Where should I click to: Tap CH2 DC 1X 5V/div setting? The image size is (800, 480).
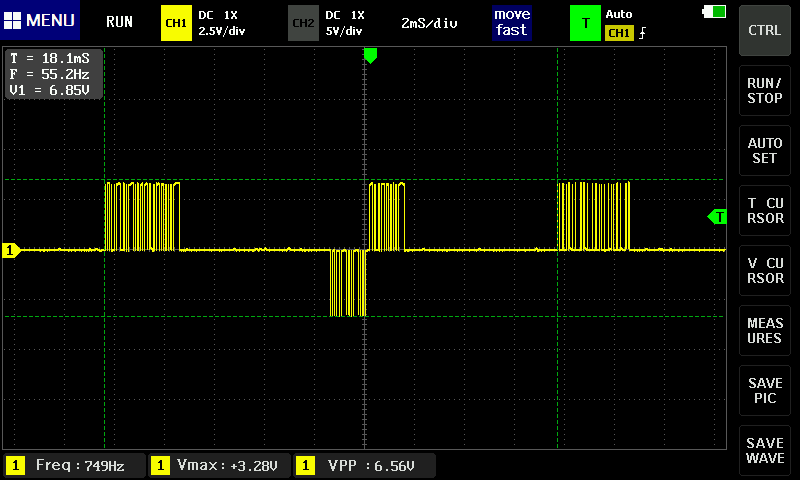click(x=344, y=23)
